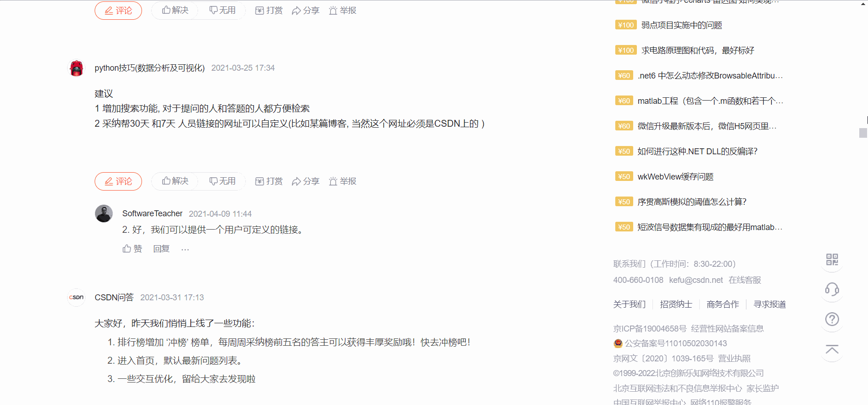This screenshot has height=405, width=868.
Task: Click the timestamp 2021-03-25 17:34
Action: pyautogui.click(x=243, y=68)
